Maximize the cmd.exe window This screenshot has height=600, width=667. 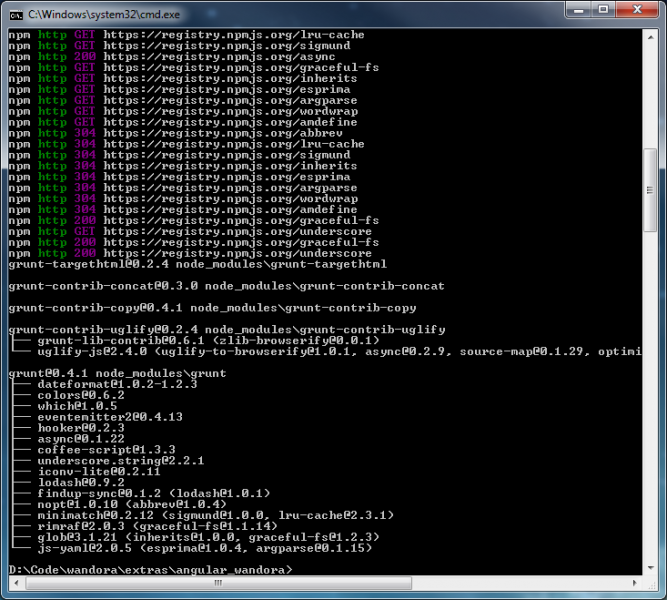tap(606, 10)
